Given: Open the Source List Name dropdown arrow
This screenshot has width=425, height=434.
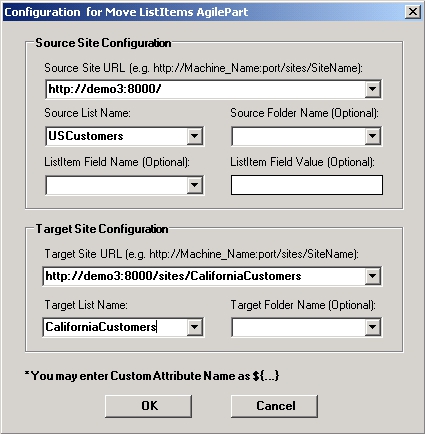Looking at the screenshot, I should pos(195,136).
